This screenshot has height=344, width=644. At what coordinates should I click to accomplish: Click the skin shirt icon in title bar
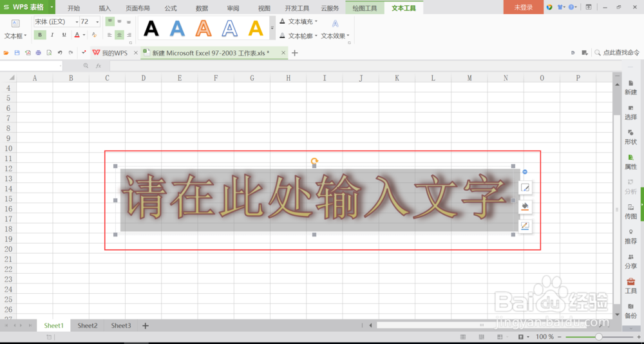[x=560, y=7]
